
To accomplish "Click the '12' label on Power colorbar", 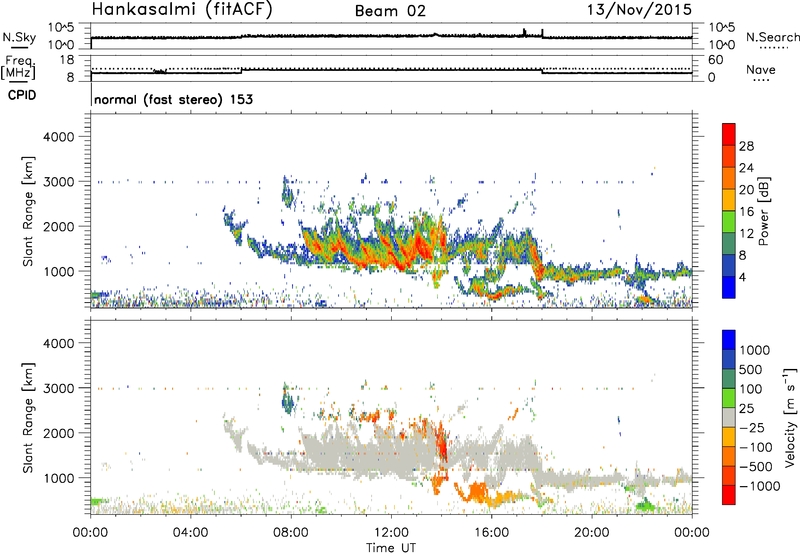I will (x=746, y=234).
